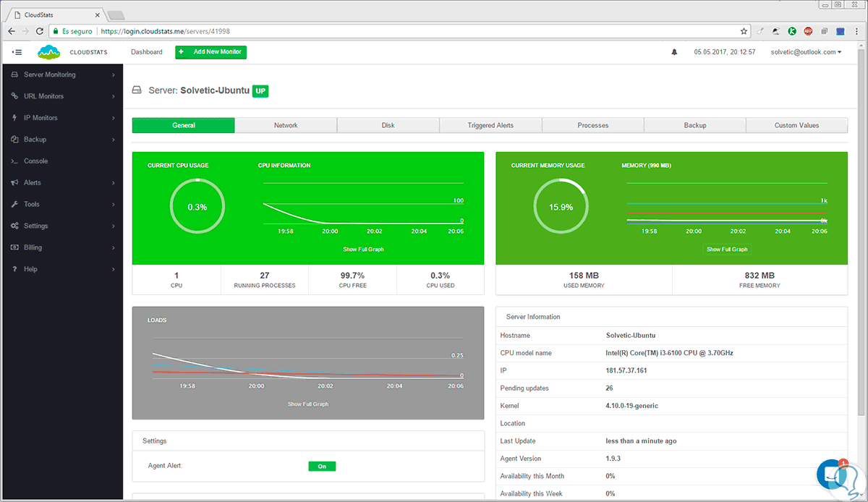This screenshot has height=502, width=868.
Task: Click the memory usage 15.9% gauge
Action: tap(561, 207)
